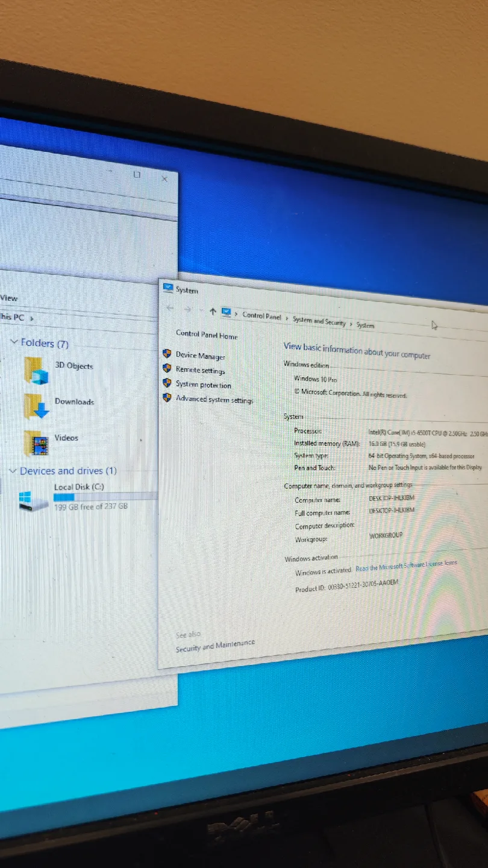Navigate to System and Security breadcrumb
Screen dimensions: 488x868
click(x=319, y=321)
